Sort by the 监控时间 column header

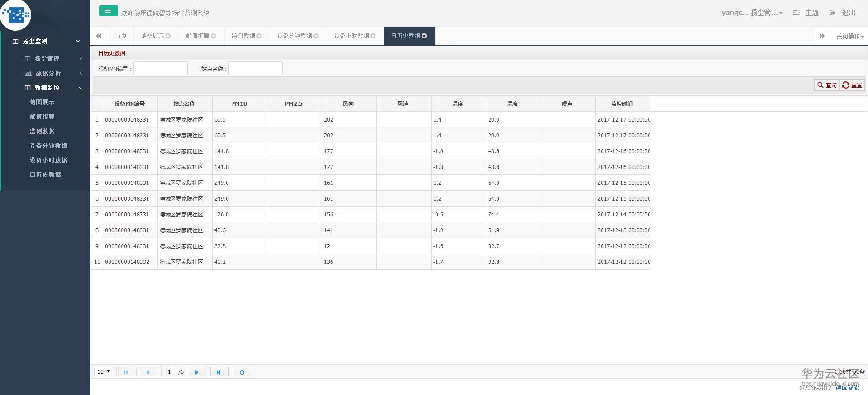(622, 104)
